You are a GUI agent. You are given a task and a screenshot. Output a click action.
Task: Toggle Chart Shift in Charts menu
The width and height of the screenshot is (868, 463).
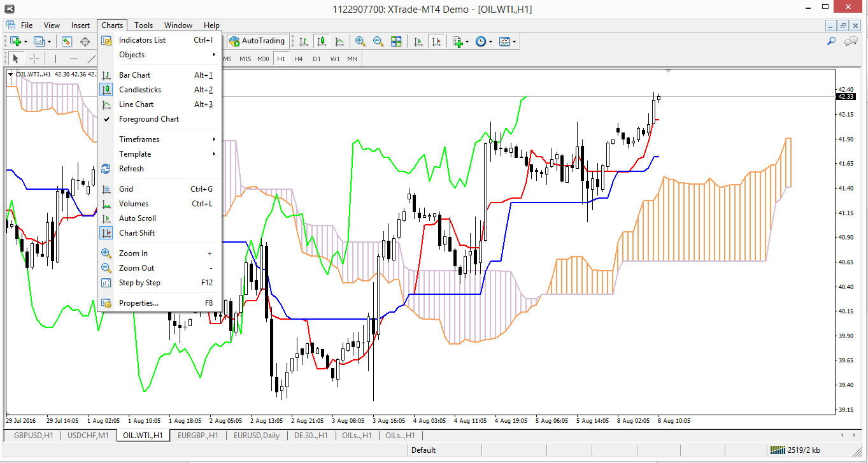[x=137, y=233]
